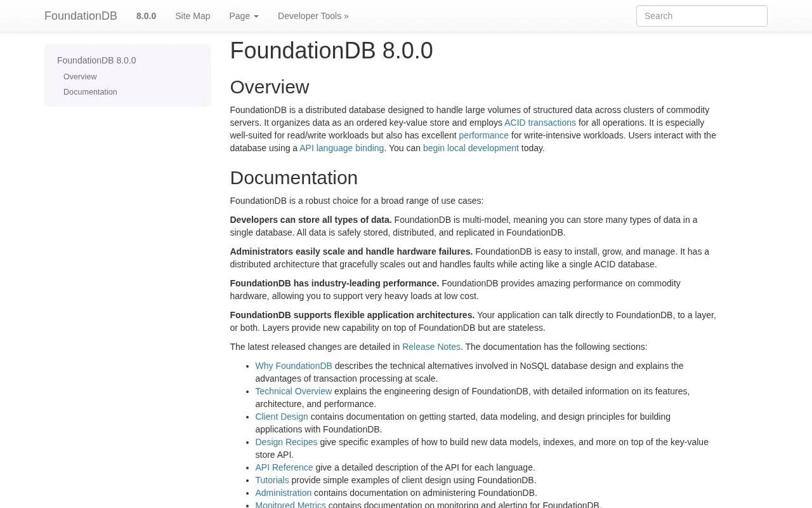812x508 pixels.
Task: Open the Client Design link
Action: click(282, 417)
